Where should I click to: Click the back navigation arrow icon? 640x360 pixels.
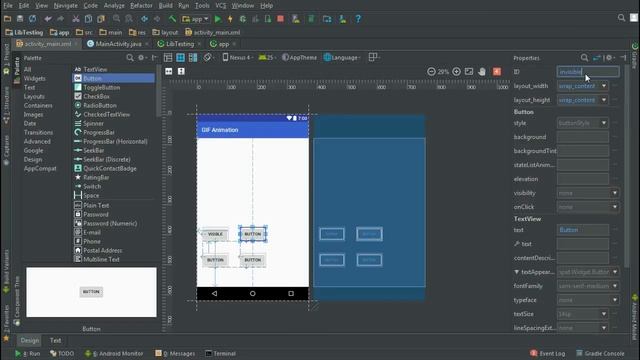(144, 19)
